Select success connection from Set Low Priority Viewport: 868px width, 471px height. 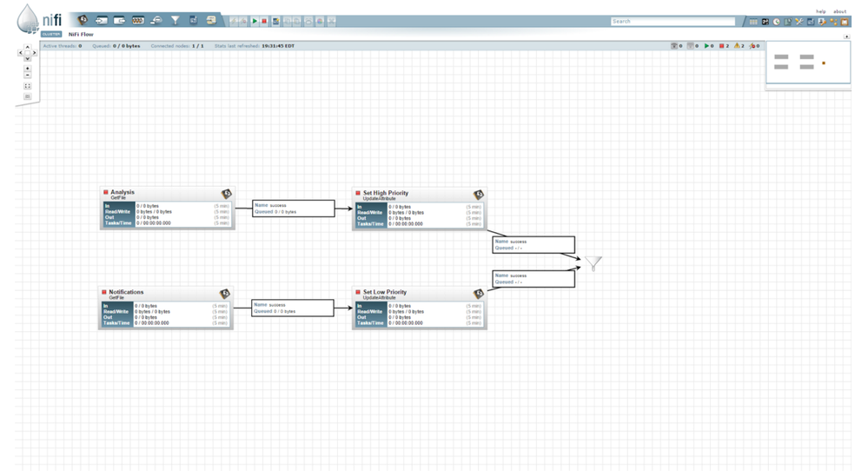pos(533,279)
